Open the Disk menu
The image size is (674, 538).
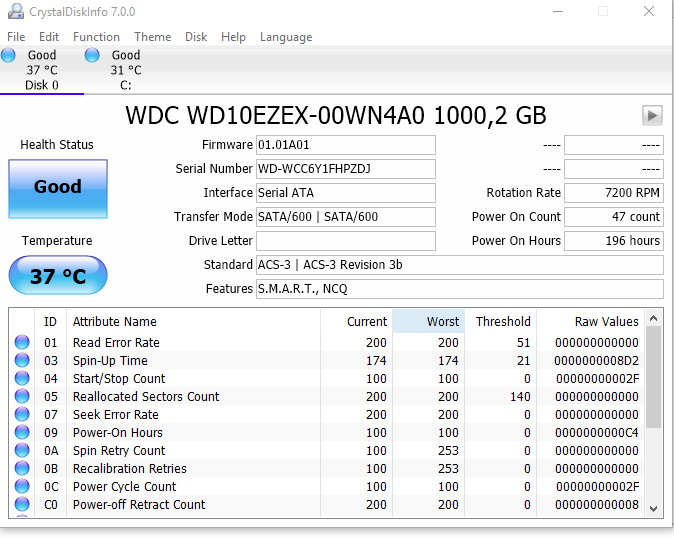[x=196, y=37]
